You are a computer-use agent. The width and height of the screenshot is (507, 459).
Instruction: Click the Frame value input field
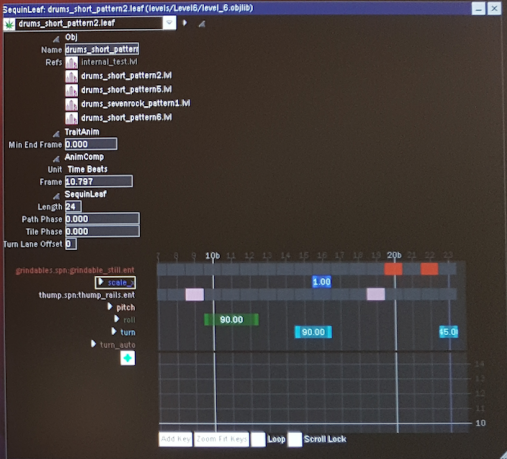pyautogui.click(x=99, y=182)
